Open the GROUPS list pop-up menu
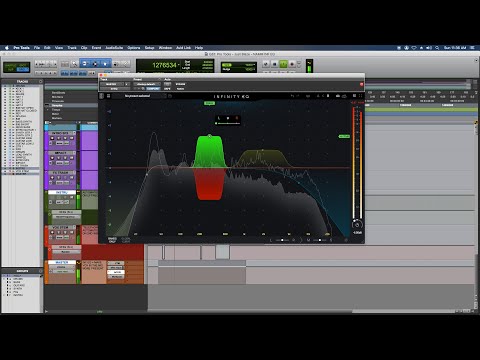Image resolution: width=480 pixels, height=360 pixels. click(x=41, y=271)
